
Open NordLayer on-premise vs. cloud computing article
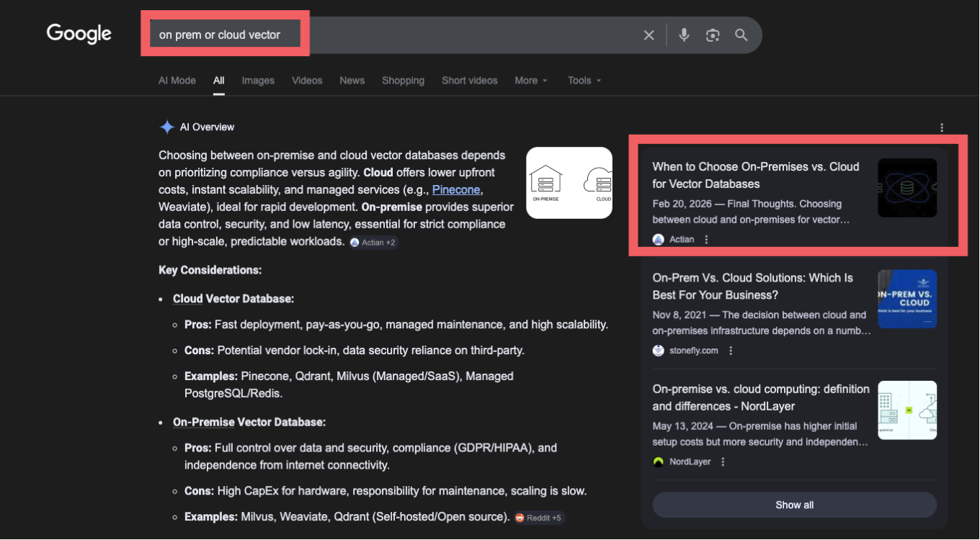[761, 397]
